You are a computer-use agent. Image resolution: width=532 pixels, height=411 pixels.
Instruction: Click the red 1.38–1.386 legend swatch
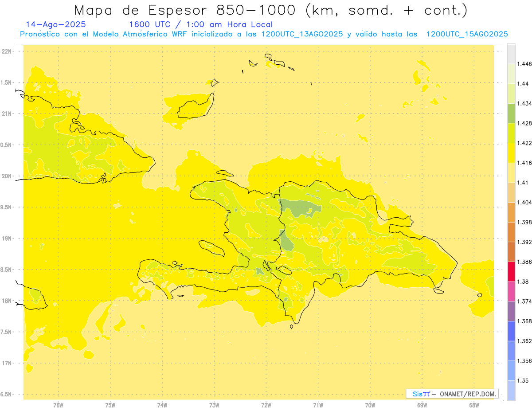tap(511, 272)
